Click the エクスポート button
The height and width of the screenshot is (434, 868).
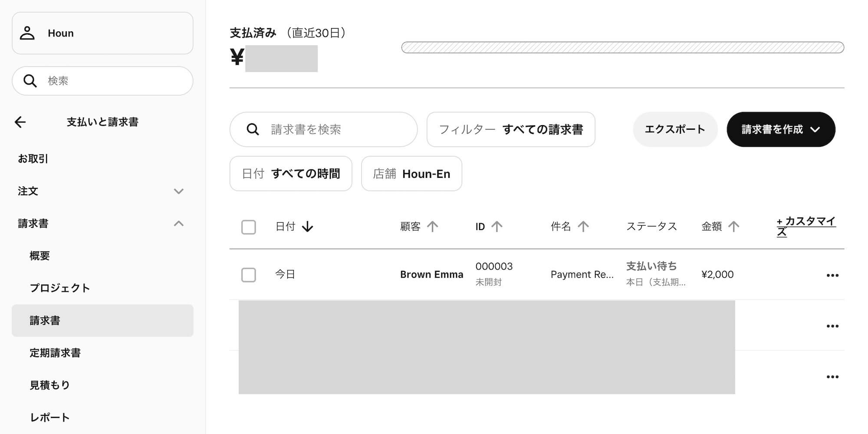coord(675,129)
